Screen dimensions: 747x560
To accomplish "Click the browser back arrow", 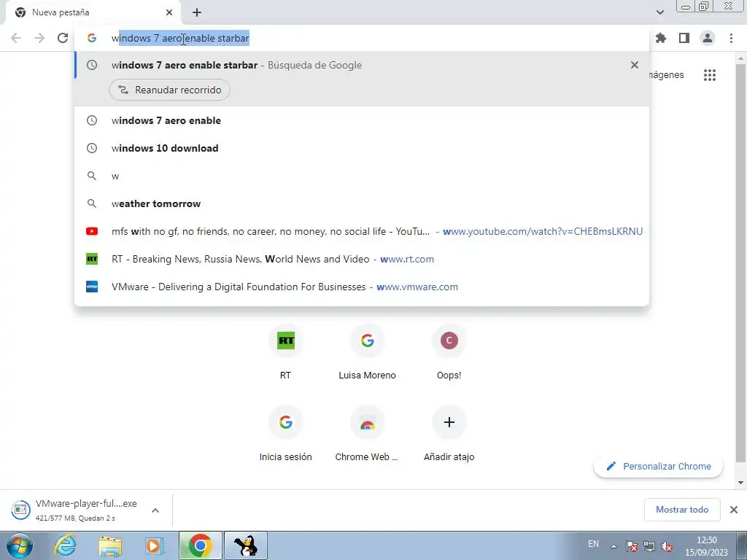I will pos(16,38).
